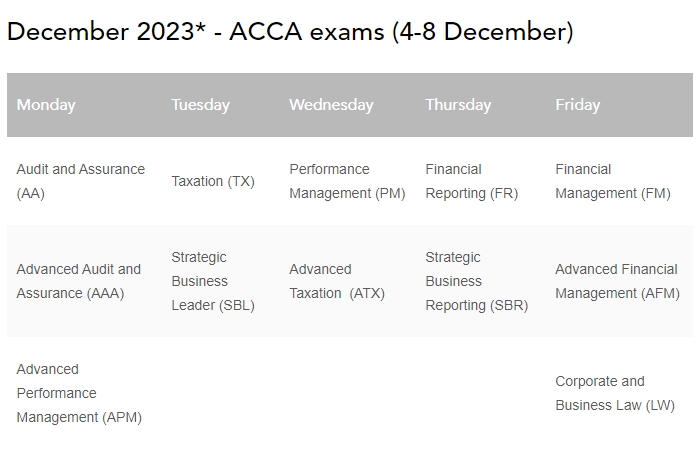The image size is (700, 464).
Task: Click Advanced Audit and Assurance (AAA)
Action: pos(79,281)
